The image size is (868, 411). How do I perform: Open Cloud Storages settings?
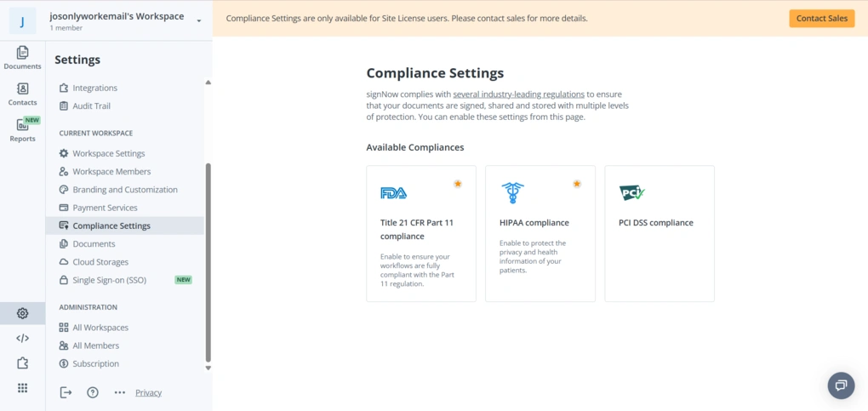tap(100, 262)
